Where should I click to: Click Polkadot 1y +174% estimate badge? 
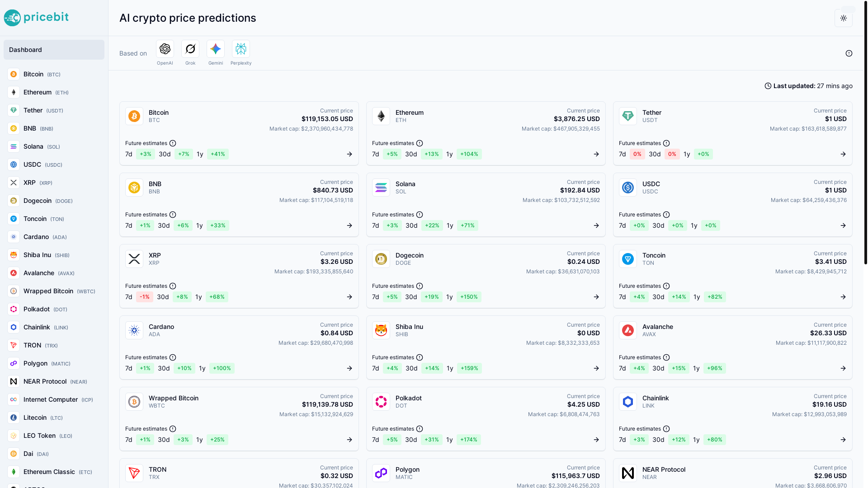(469, 440)
